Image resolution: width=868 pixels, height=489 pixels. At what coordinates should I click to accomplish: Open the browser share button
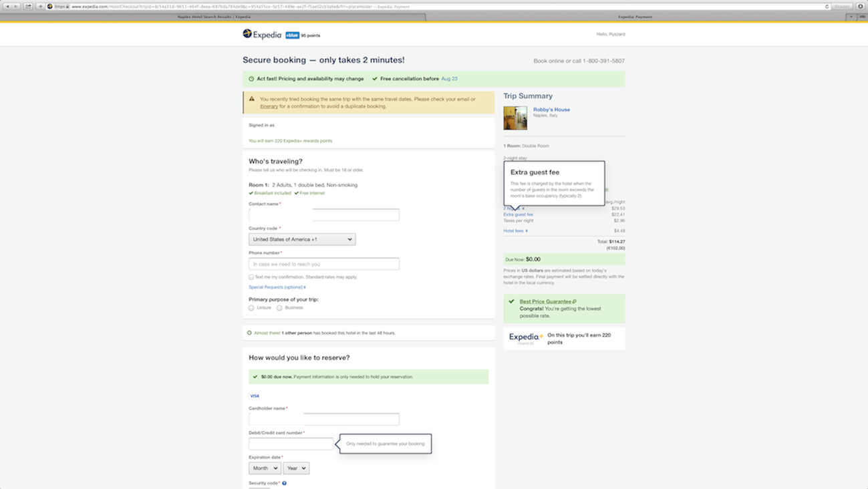(x=28, y=6)
